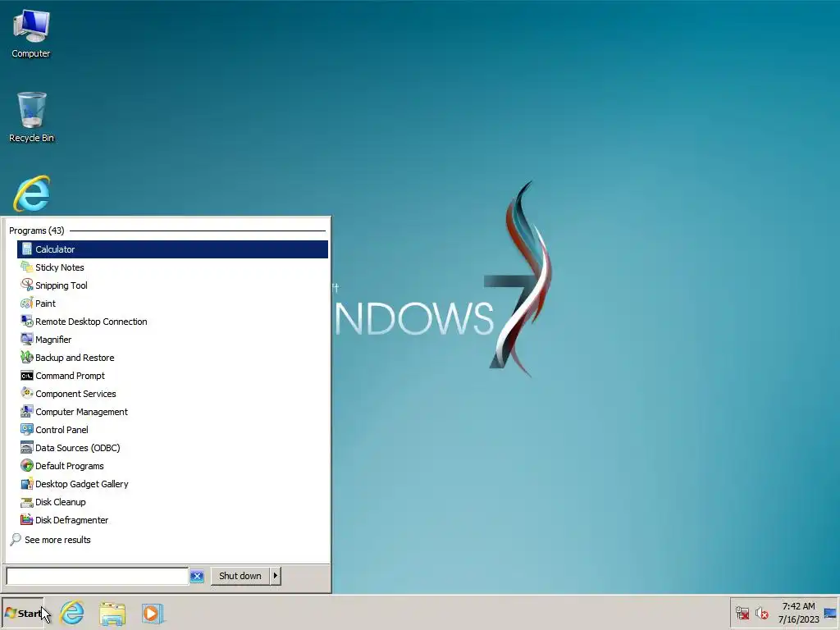Click the Command Prompt icon
This screenshot has width=840, height=630.
point(27,376)
